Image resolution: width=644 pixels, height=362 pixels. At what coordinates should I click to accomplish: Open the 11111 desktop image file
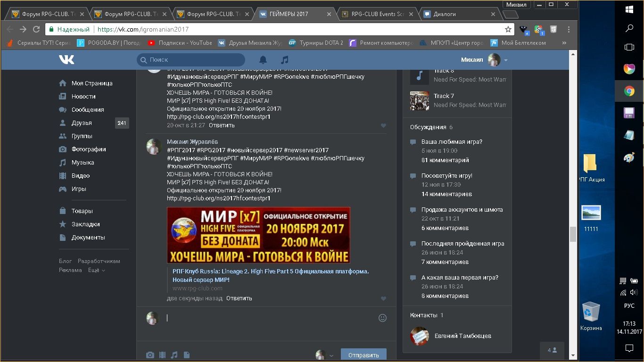[591, 218]
